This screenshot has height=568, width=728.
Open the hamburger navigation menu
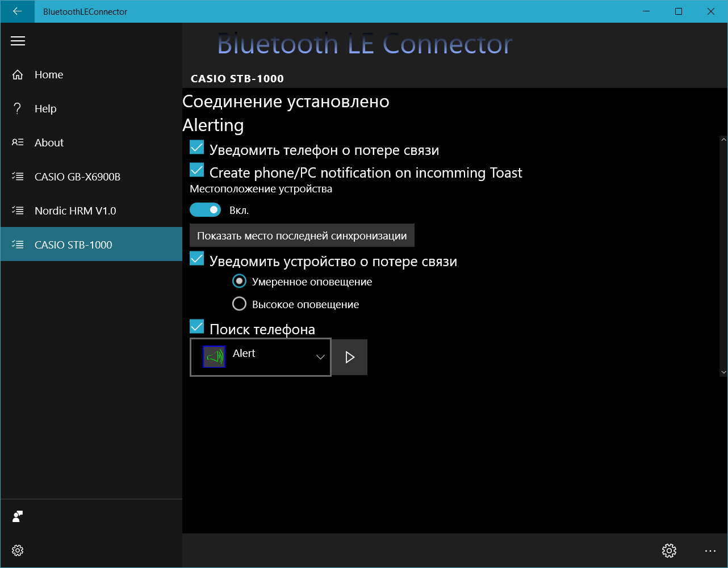pos(18,41)
